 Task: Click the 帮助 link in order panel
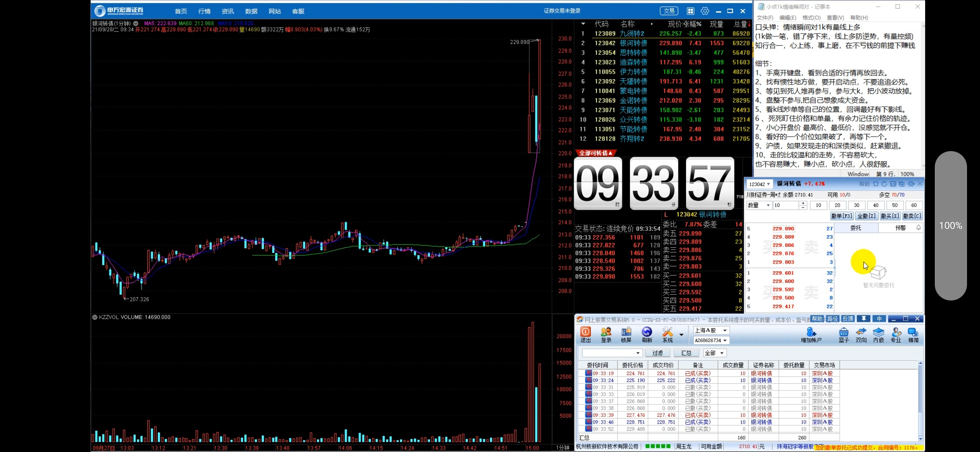coord(864,184)
